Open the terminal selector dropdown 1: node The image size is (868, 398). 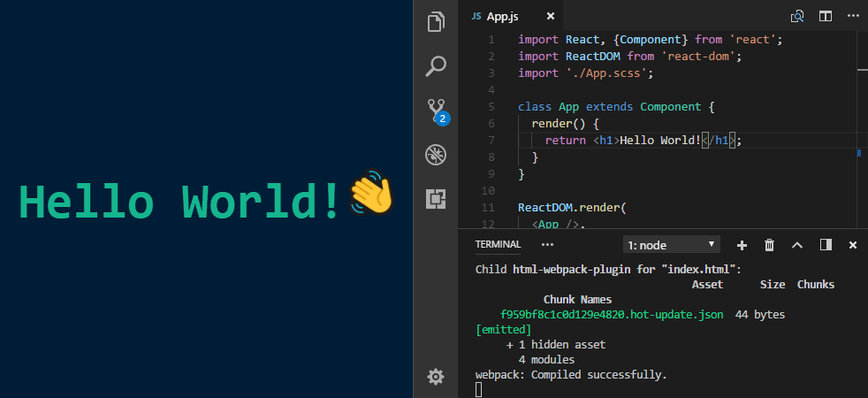pyautogui.click(x=672, y=245)
